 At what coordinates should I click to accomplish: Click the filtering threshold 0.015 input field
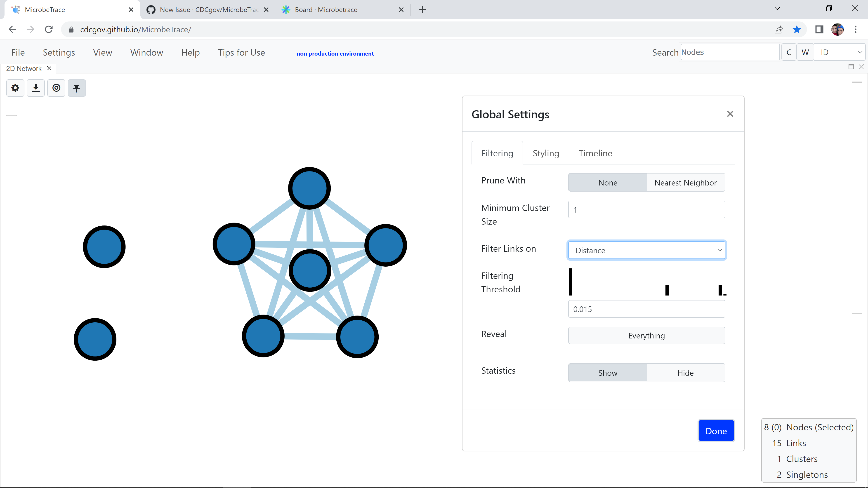(646, 309)
